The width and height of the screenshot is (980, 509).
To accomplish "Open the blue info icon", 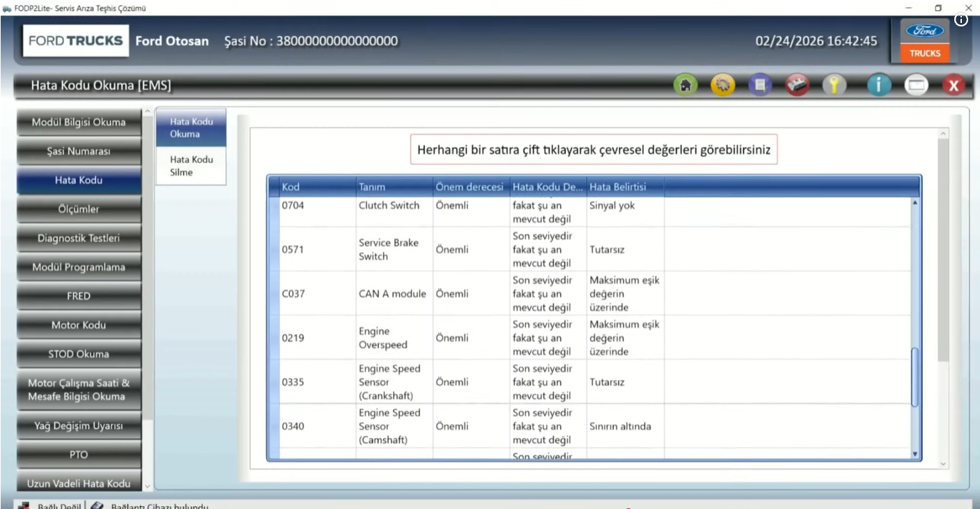I will [x=879, y=85].
